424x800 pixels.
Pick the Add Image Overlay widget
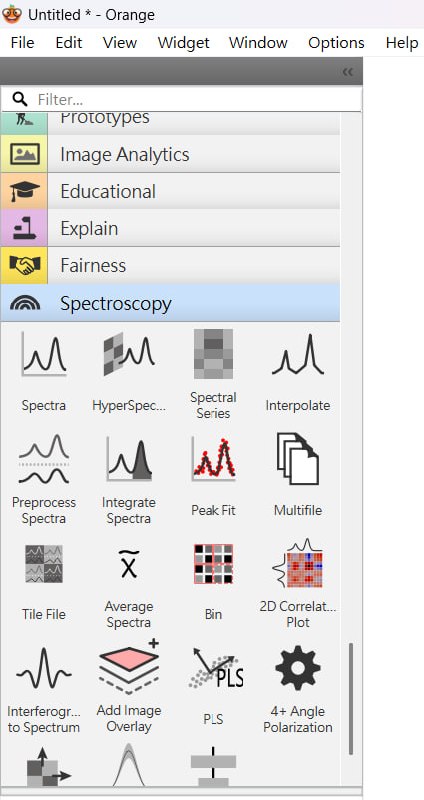129,686
